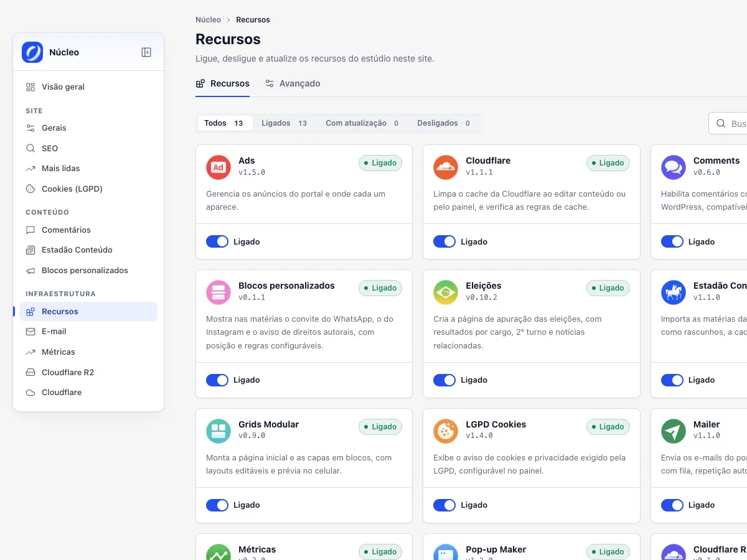Go to the E-mail settings
Image resolution: width=747 pixels, height=560 pixels.
[88, 332]
